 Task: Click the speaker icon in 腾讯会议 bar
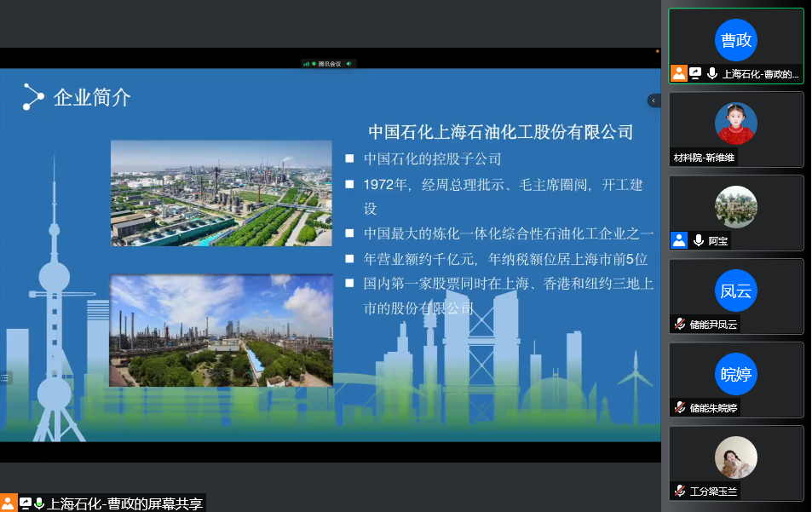[x=348, y=64]
